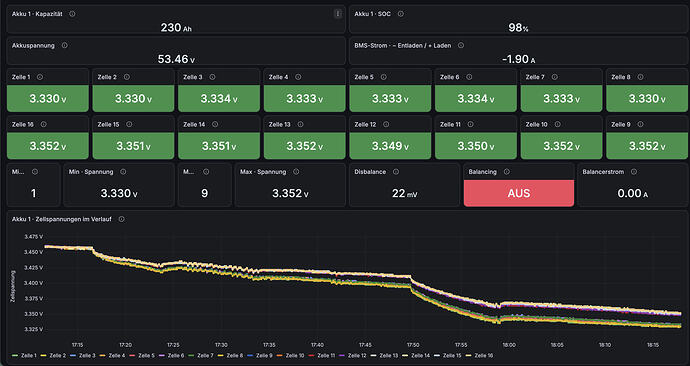Screen dimensions: 690x366
Task: Click the 3.349 V value of Zelle 12
Action: coord(390,146)
